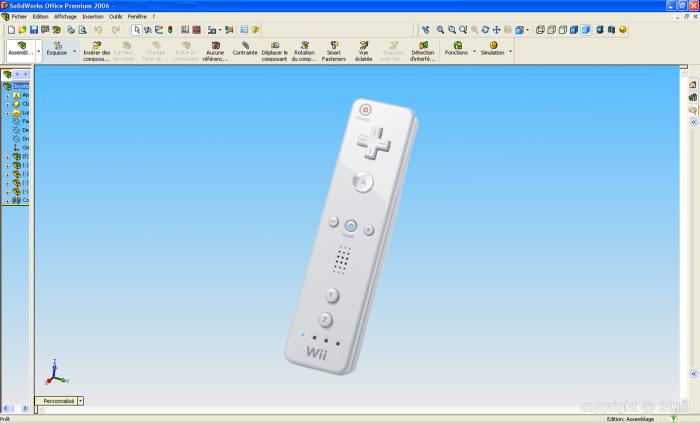Image resolution: width=700 pixels, height=423 pixels.
Task: Choose Déplacer le composant
Action: pos(275,52)
